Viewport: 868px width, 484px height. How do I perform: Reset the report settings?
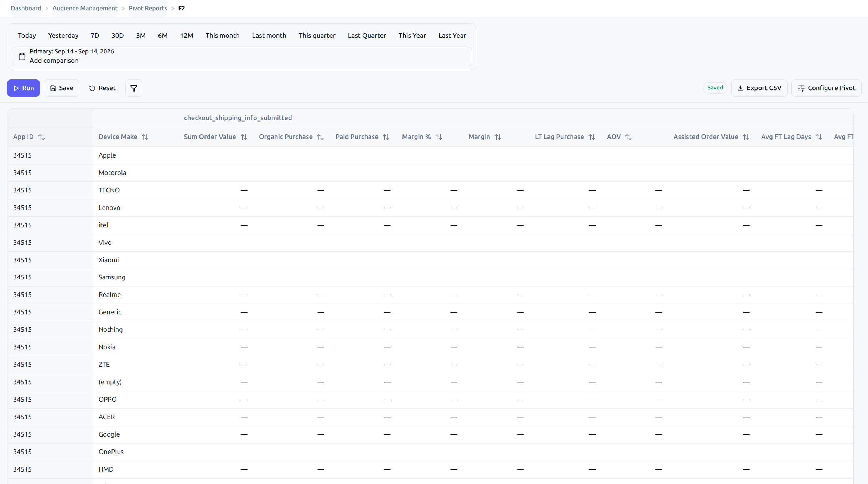(102, 88)
